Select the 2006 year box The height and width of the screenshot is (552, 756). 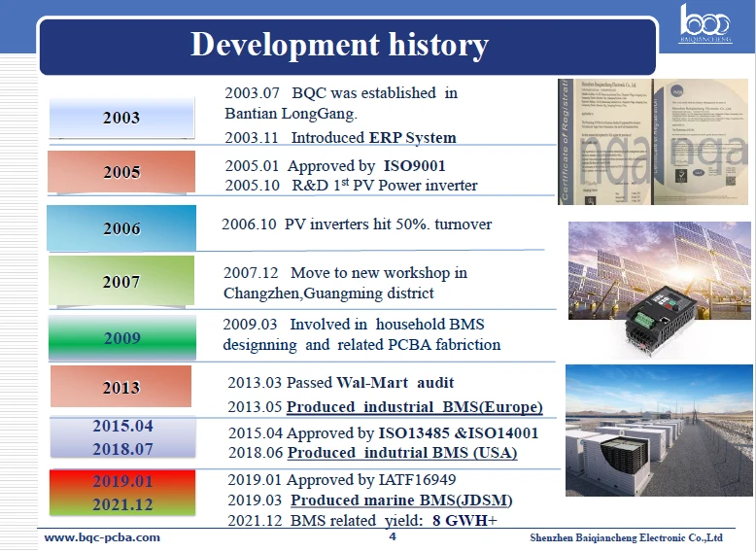[121, 228]
